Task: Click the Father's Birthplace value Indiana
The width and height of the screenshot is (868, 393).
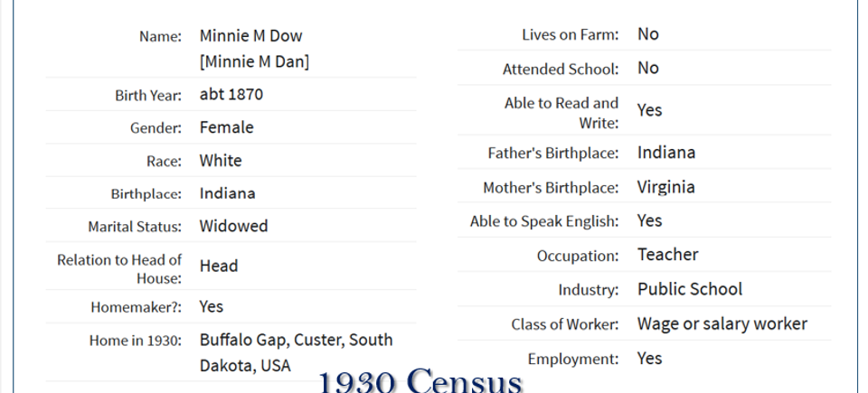Action: point(666,153)
